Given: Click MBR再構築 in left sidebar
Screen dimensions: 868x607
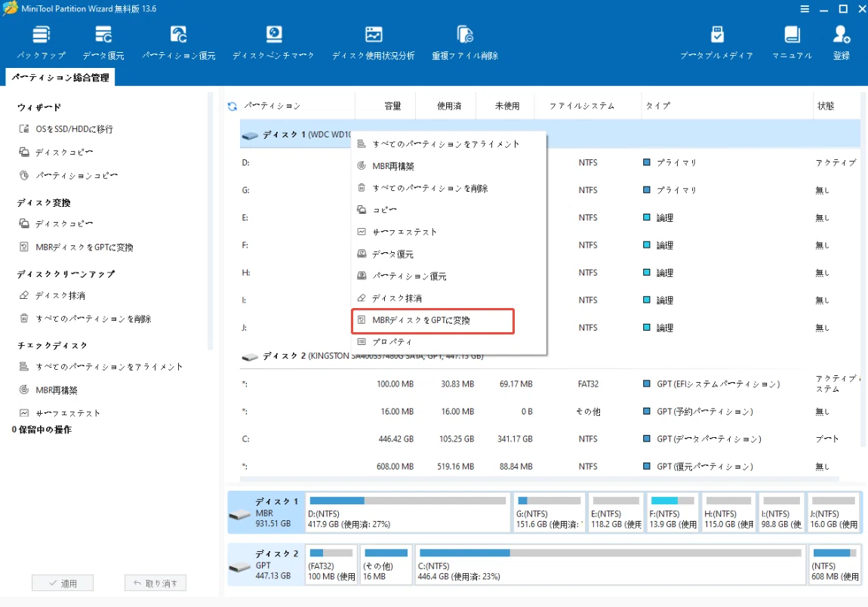Looking at the screenshot, I should click(49, 390).
